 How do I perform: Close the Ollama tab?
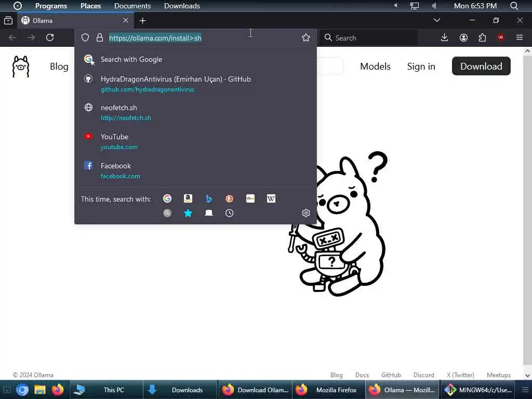(126, 20)
